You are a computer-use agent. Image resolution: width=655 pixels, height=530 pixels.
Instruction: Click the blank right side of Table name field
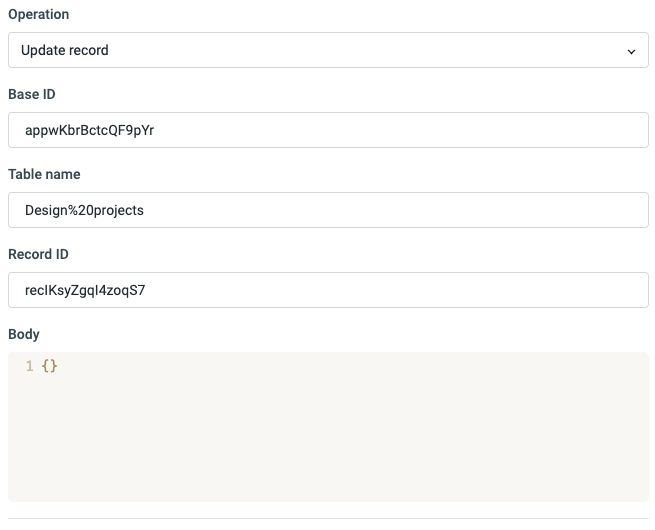click(x=500, y=210)
